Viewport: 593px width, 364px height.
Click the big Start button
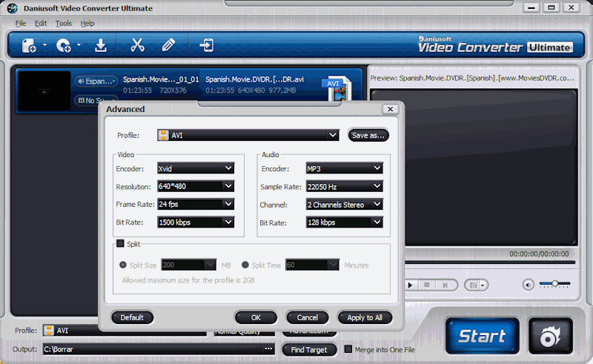point(483,336)
